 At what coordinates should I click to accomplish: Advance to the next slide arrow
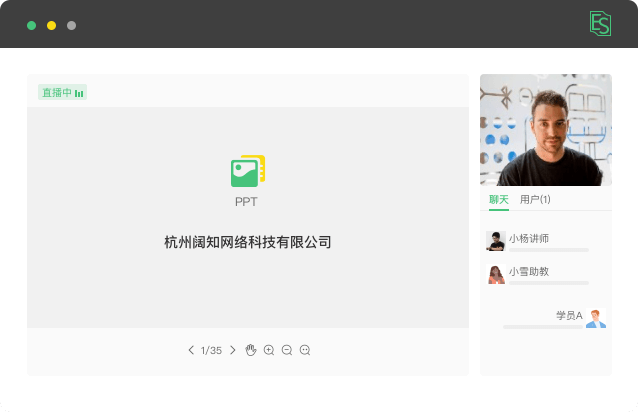point(233,350)
